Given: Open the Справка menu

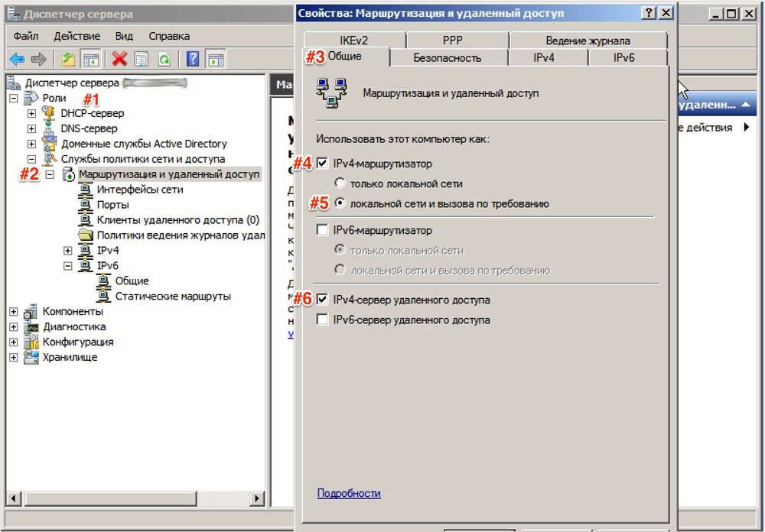Looking at the screenshot, I should [x=169, y=36].
